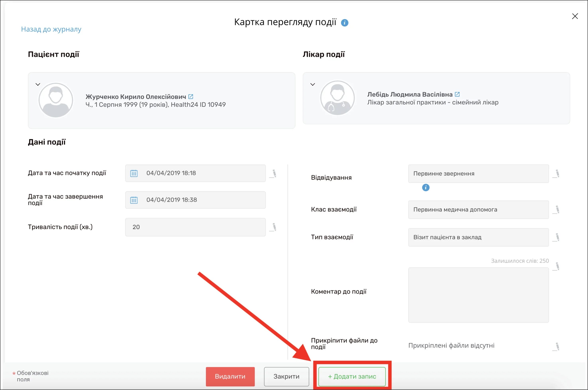Click the Обов'язкові поля note
Screen dimensions: 588x390
(x=33, y=376)
